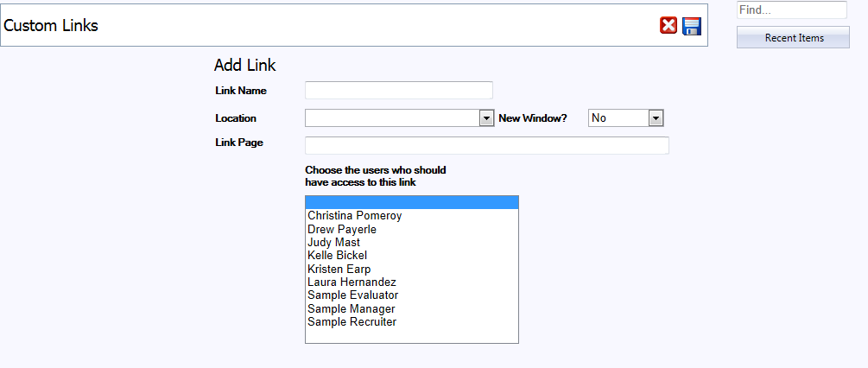Open the Recent Items button
Image resolution: width=868 pixels, height=368 pixels.
tap(794, 38)
